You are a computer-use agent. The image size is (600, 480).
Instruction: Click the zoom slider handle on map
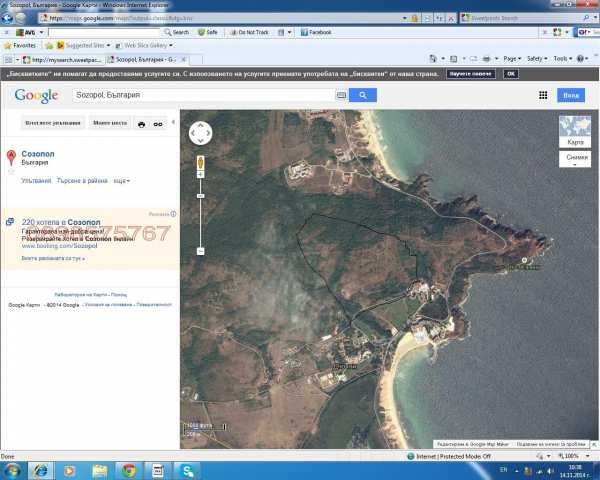(201, 196)
